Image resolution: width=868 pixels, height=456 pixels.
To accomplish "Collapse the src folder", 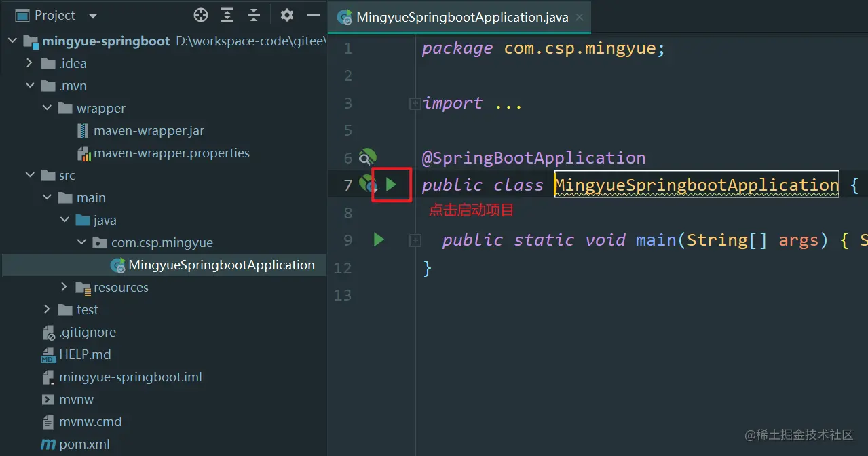I will pos(29,175).
